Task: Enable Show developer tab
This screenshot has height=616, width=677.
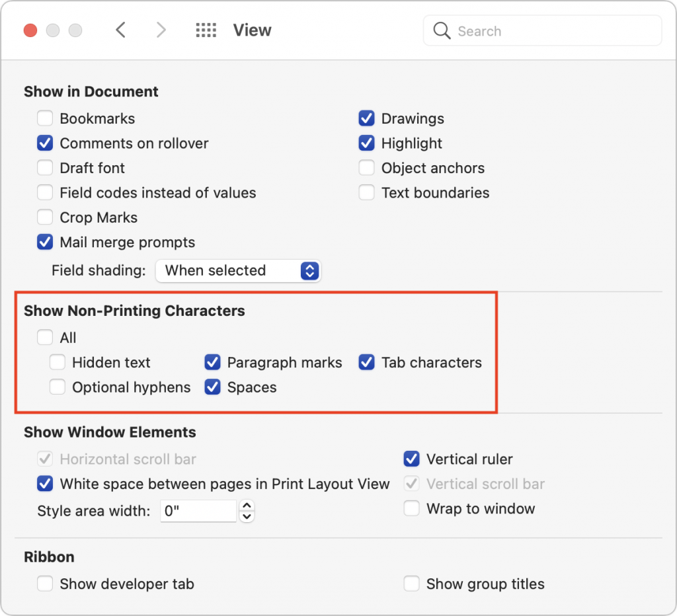Action: pyautogui.click(x=45, y=584)
